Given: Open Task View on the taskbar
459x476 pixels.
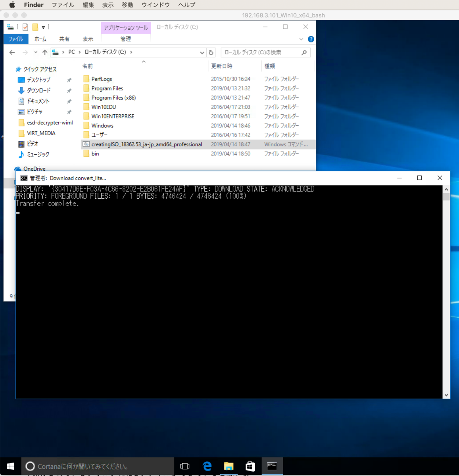Looking at the screenshot, I should 185,466.
